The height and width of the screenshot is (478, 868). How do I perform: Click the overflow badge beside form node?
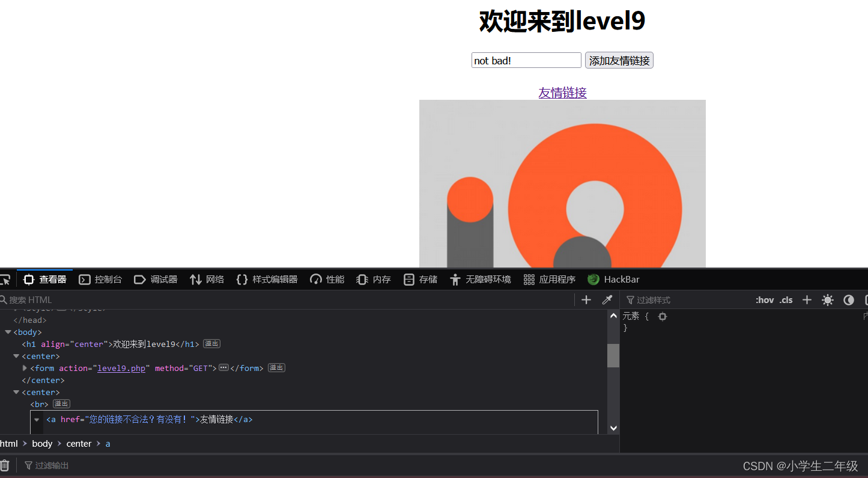coord(276,368)
